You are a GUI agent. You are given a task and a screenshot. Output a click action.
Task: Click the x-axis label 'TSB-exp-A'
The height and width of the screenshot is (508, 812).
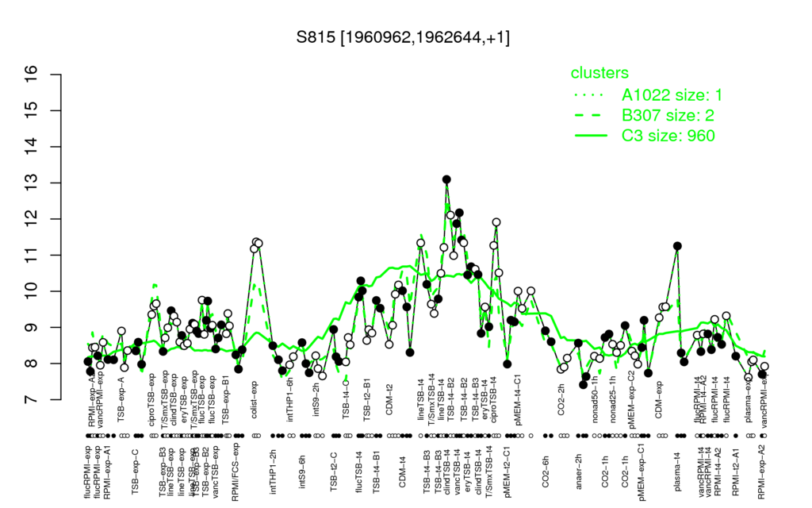point(121,398)
